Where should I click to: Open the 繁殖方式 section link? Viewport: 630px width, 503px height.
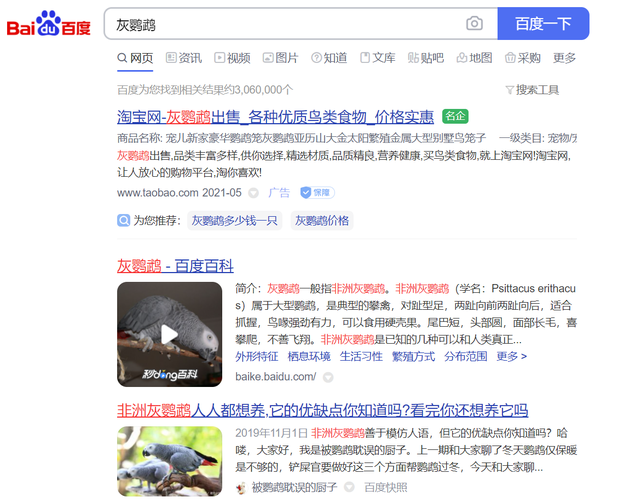413,356
